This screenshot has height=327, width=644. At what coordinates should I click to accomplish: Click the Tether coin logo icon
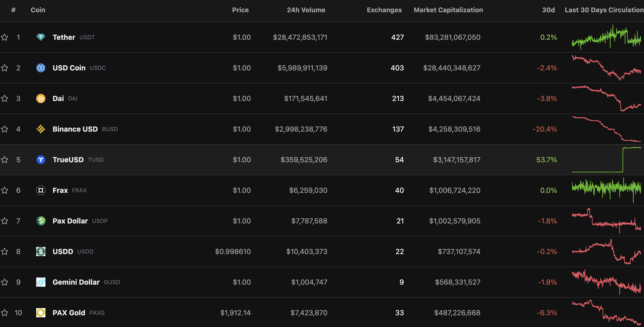pyautogui.click(x=41, y=37)
